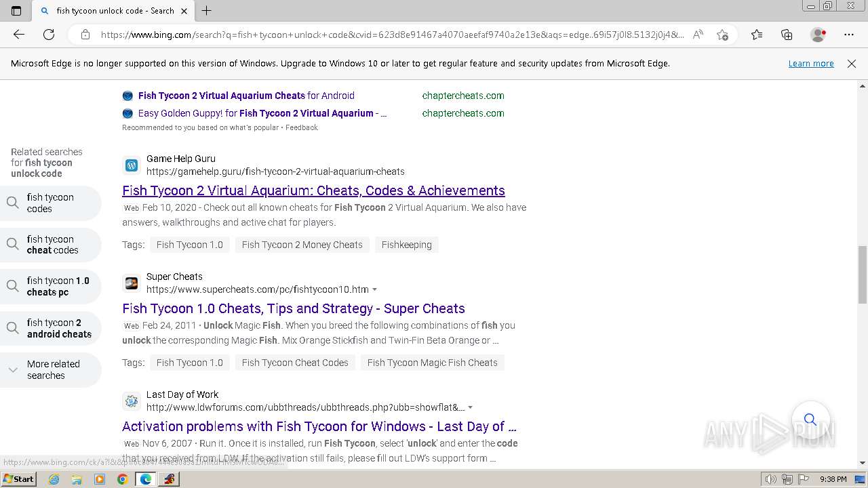
Task: Click the floating blue search button
Action: (x=810, y=420)
